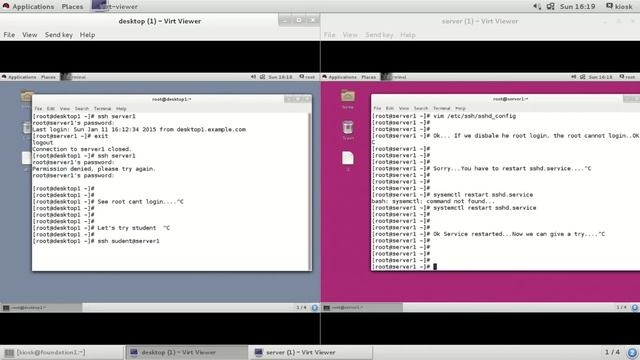Click desktop1 terminal vertical scrollbar

(309, 191)
